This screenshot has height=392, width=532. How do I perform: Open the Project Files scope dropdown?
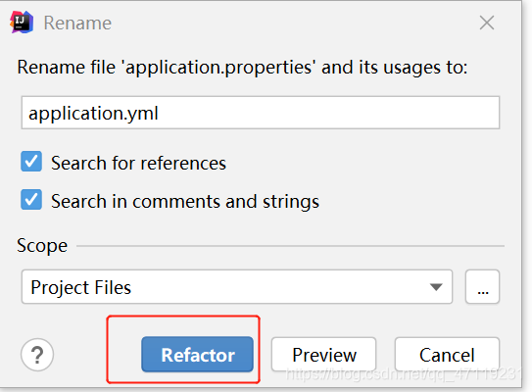click(237, 287)
